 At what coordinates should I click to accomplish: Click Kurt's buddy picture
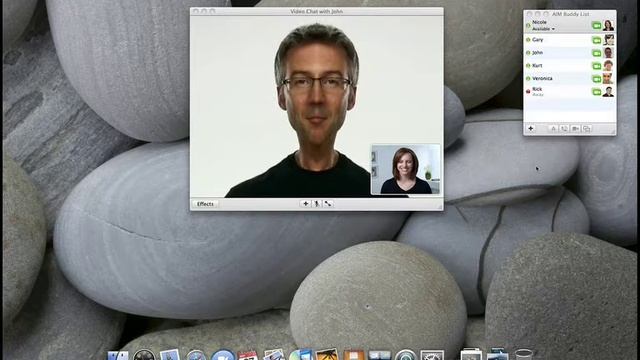(608, 65)
